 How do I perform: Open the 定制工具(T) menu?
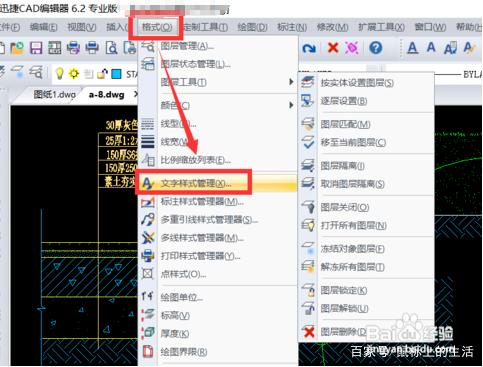click(x=206, y=27)
